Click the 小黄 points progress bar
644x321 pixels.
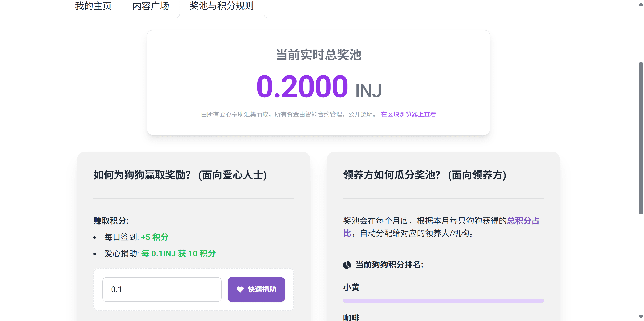[443, 300]
